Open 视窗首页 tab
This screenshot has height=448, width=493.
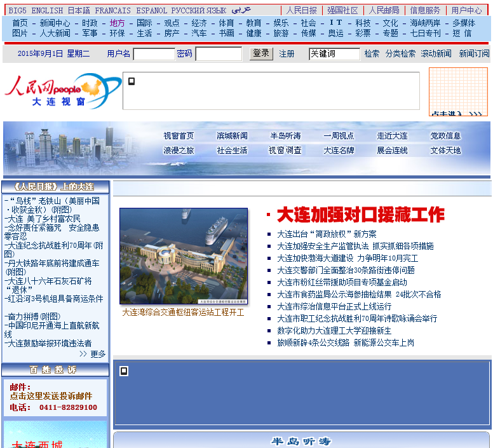pos(179,136)
